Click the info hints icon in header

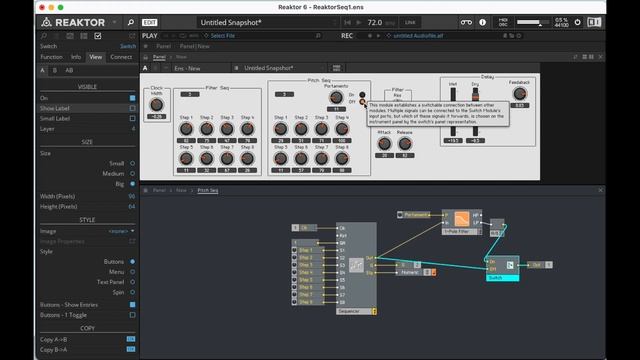coord(482,22)
